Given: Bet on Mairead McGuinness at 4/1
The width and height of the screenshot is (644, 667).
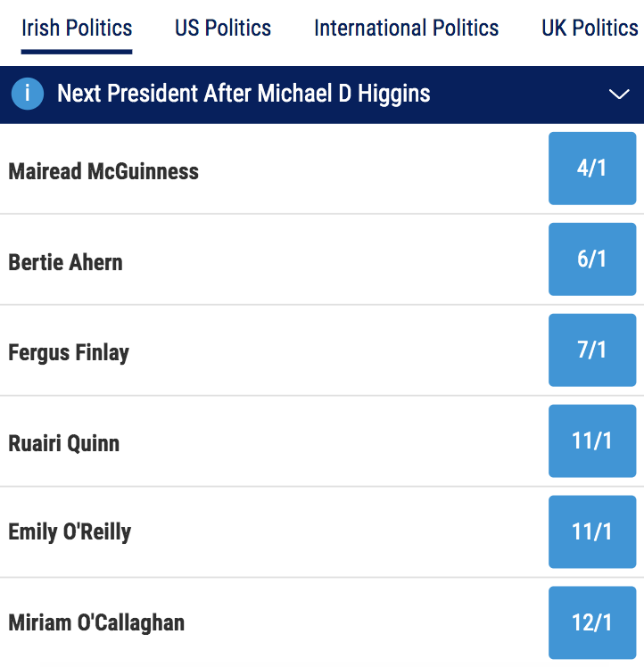Looking at the screenshot, I should point(591,169).
